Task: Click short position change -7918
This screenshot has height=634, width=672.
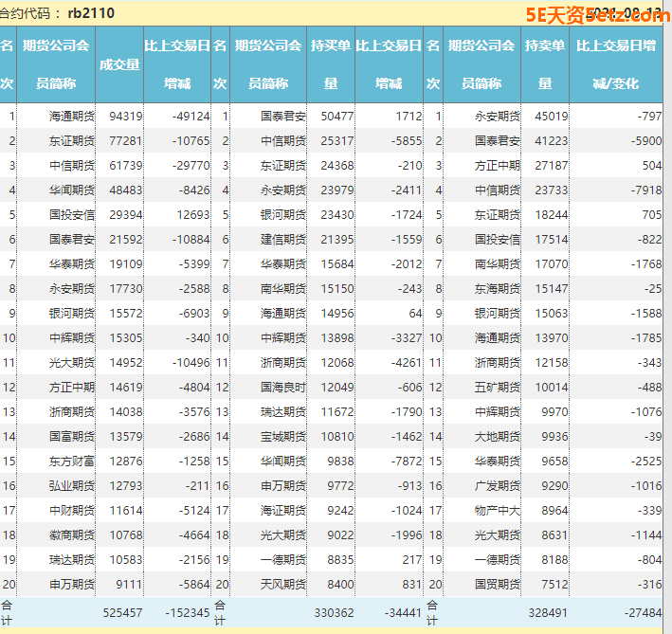Action: pyautogui.click(x=646, y=190)
